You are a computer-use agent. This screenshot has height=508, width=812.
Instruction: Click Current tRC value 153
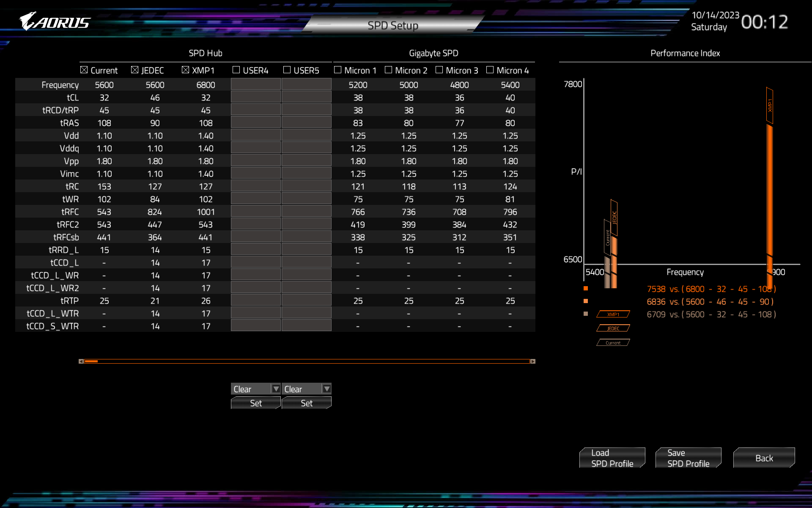point(104,186)
